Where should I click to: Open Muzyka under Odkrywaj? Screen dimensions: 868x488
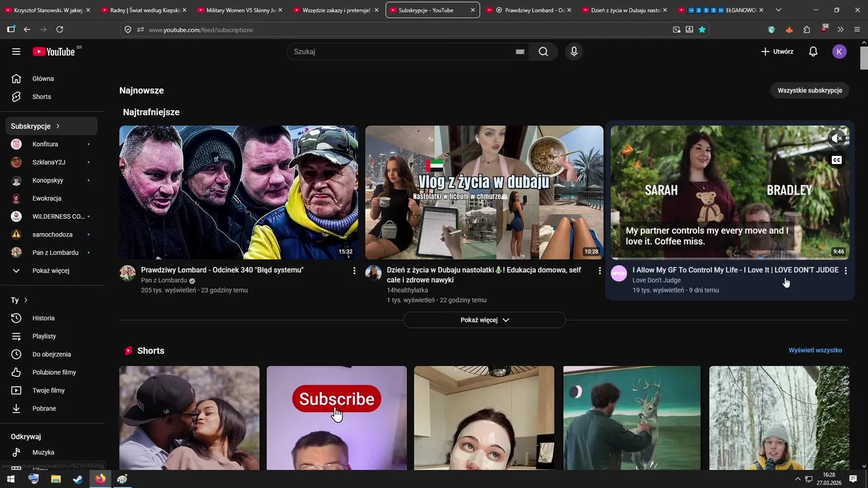(53, 452)
